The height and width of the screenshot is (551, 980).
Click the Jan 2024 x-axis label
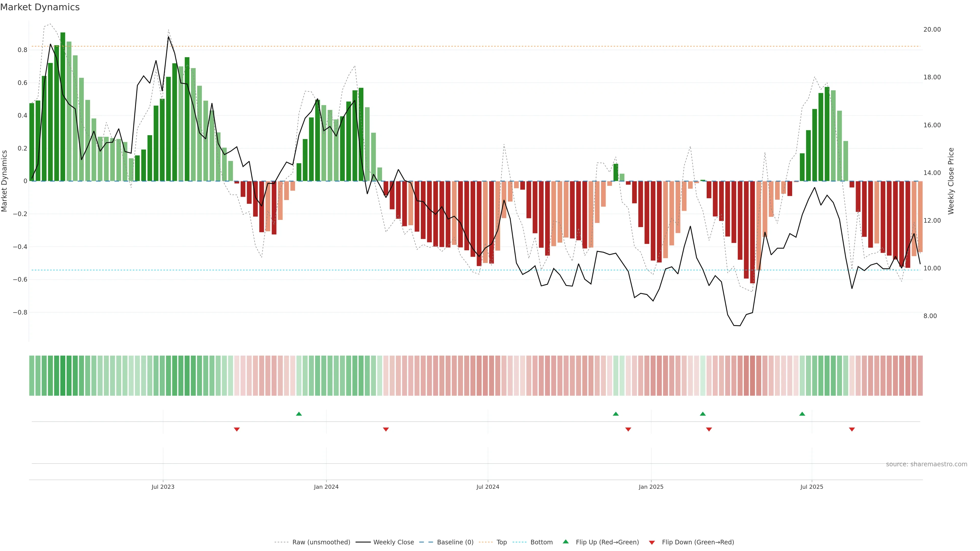pos(326,487)
